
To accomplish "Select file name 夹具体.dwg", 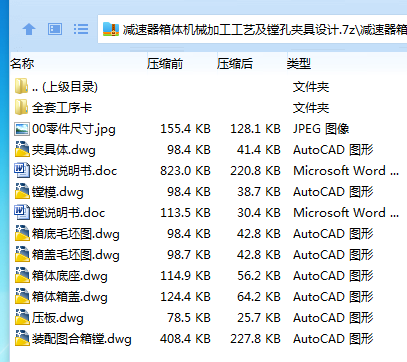I will tap(64, 150).
